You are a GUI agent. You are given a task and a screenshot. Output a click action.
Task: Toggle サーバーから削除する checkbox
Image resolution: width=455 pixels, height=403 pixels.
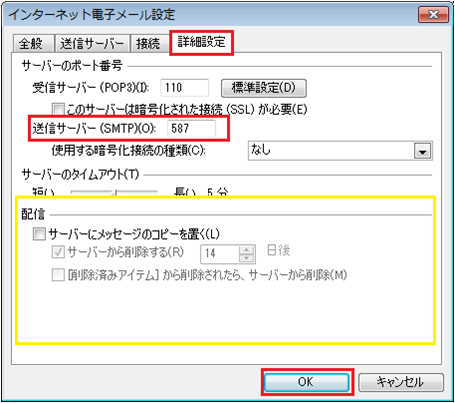tap(58, 252)
